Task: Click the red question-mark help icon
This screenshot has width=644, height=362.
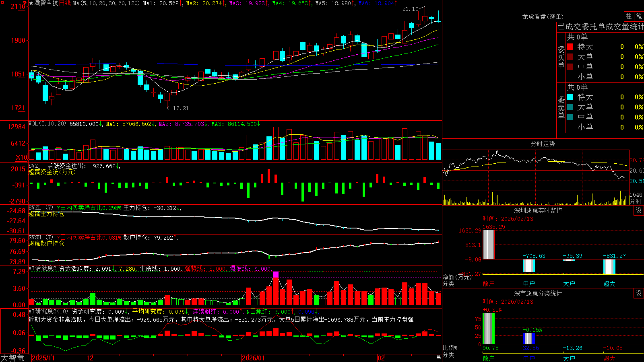Action: 25,3
